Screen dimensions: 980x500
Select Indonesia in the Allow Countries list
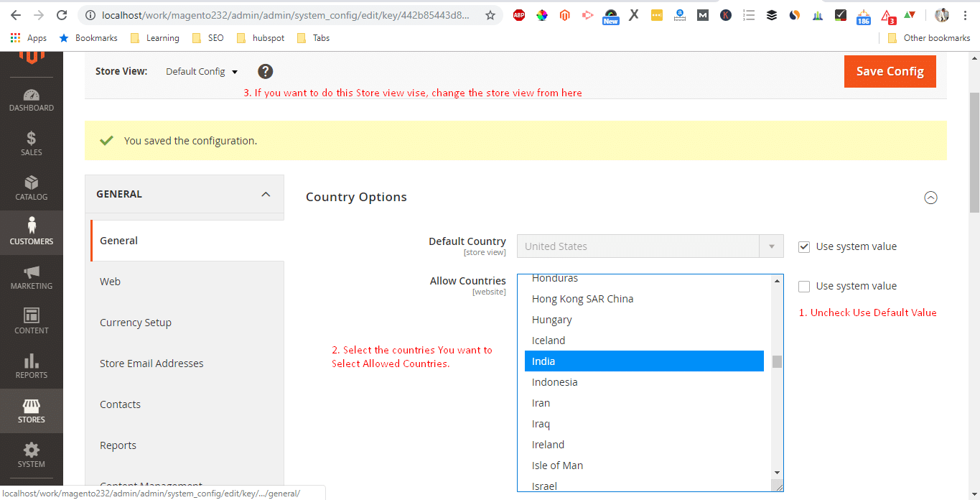[x=554, y=381]
